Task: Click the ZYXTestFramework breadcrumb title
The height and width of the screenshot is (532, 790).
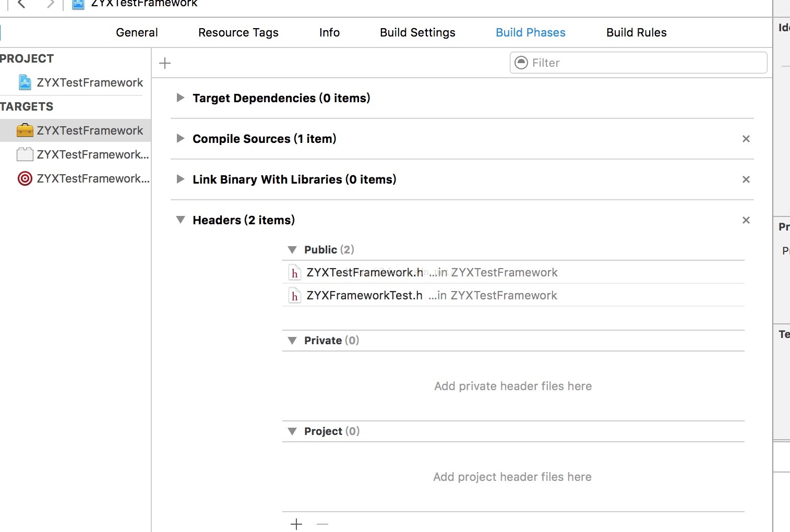Action: point(145,4)
